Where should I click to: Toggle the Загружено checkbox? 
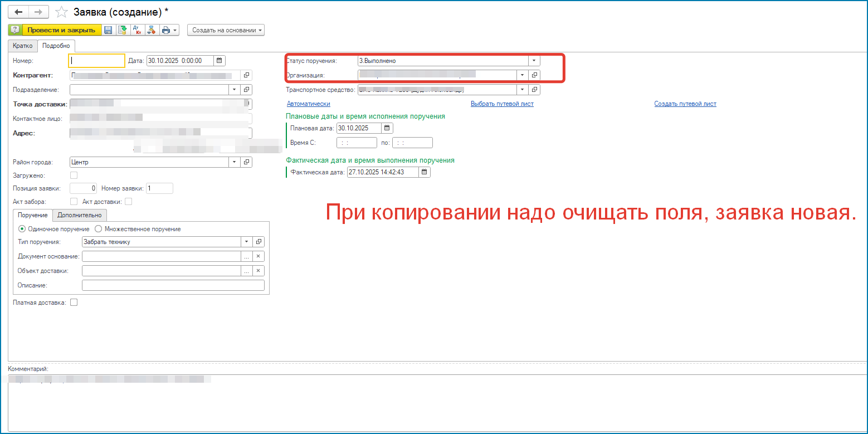pyautogui.click(x=74, y=176)
